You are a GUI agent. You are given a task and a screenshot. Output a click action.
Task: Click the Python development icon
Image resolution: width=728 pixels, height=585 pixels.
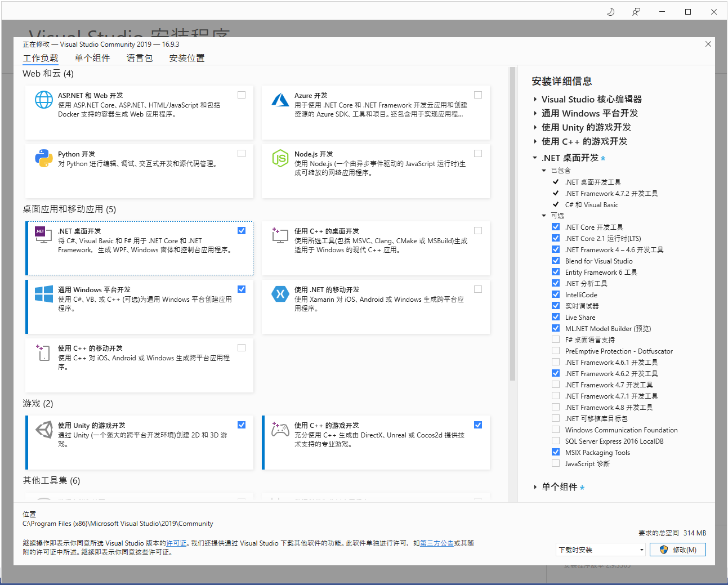pos(44,158)
